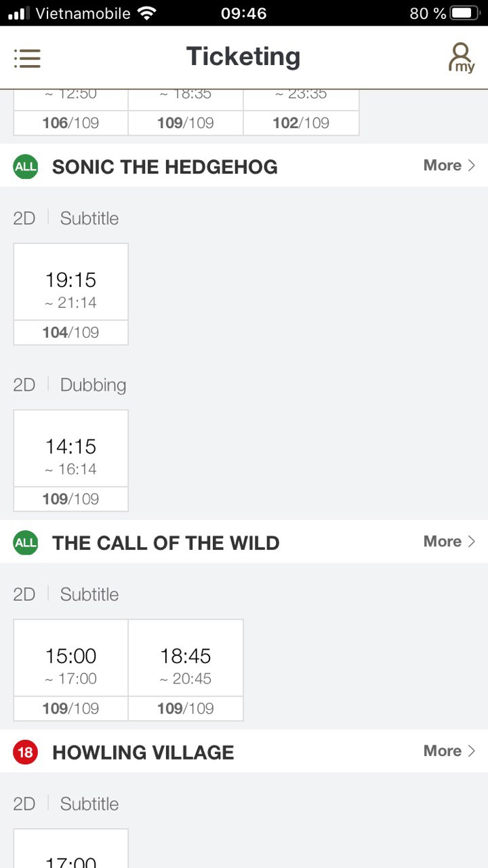Select Sonic 19:15 subtitle showtime
The image size is (488, 868).
tap(71, 294)
